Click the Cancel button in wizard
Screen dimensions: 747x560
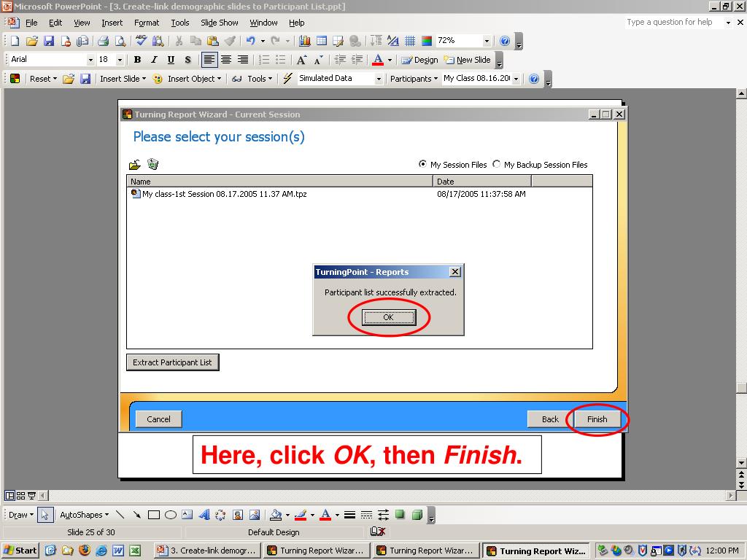[158, 419]
